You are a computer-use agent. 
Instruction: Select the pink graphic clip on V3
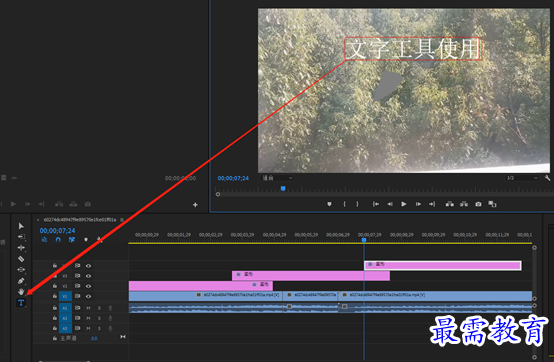tap(311, 275)
